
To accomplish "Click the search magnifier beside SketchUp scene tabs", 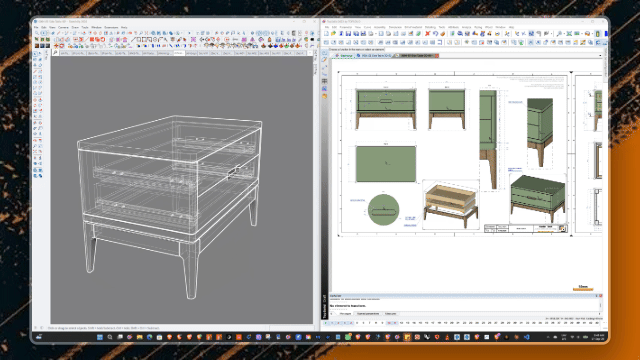I will [55, 53].
